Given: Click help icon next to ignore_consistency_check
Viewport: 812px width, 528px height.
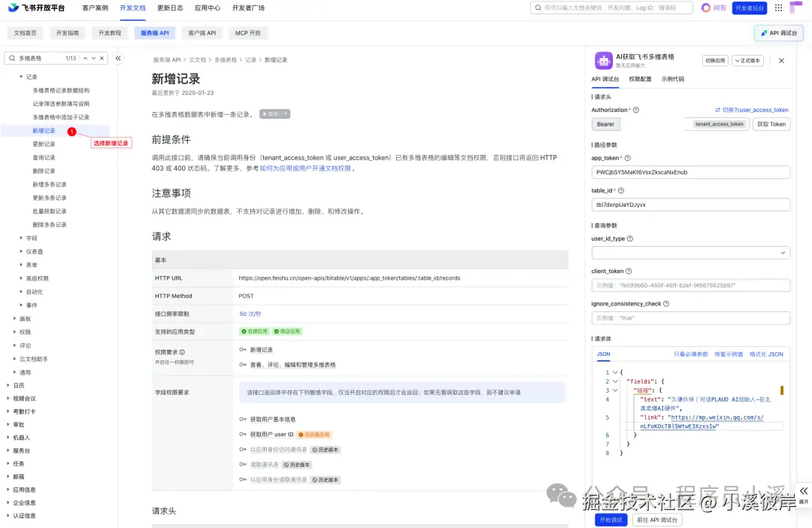Looking at the screenshot, I should 666,304.
